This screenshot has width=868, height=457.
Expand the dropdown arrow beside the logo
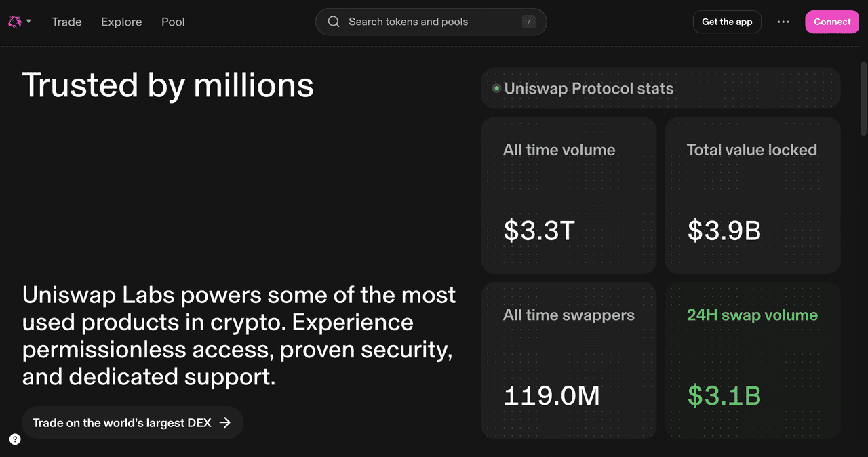tap(28, 22)
